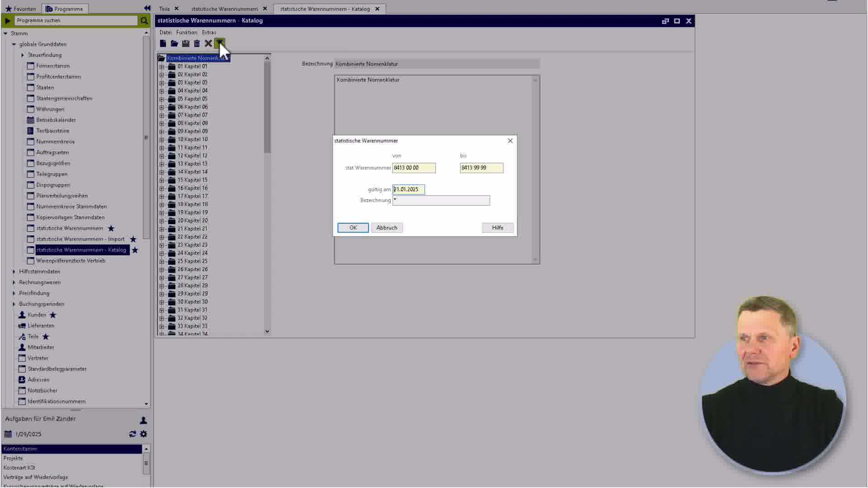Click the star next to statistische Warennummern - Import
The width and height of the screenshot is (868, 488).
pyautogui.click(x=133, y=239)
